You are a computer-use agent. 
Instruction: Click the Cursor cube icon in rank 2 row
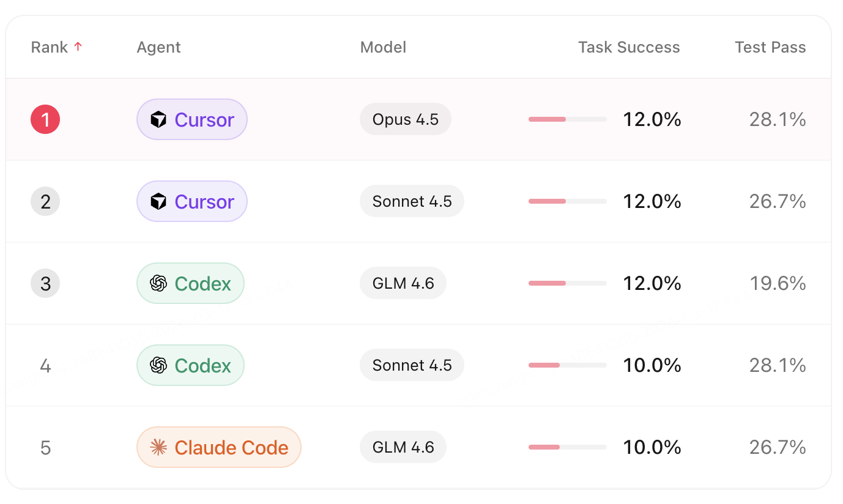158,202
